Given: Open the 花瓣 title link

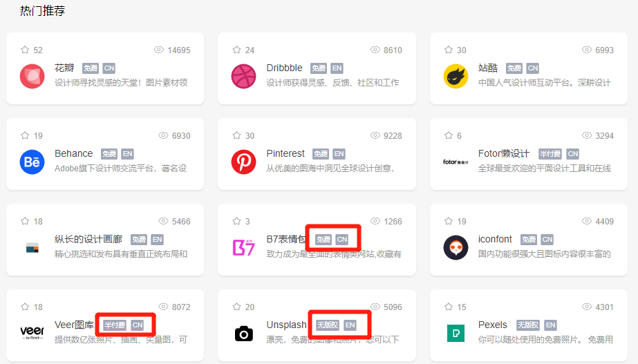Looking at the screenshot, I should [64, 68].
